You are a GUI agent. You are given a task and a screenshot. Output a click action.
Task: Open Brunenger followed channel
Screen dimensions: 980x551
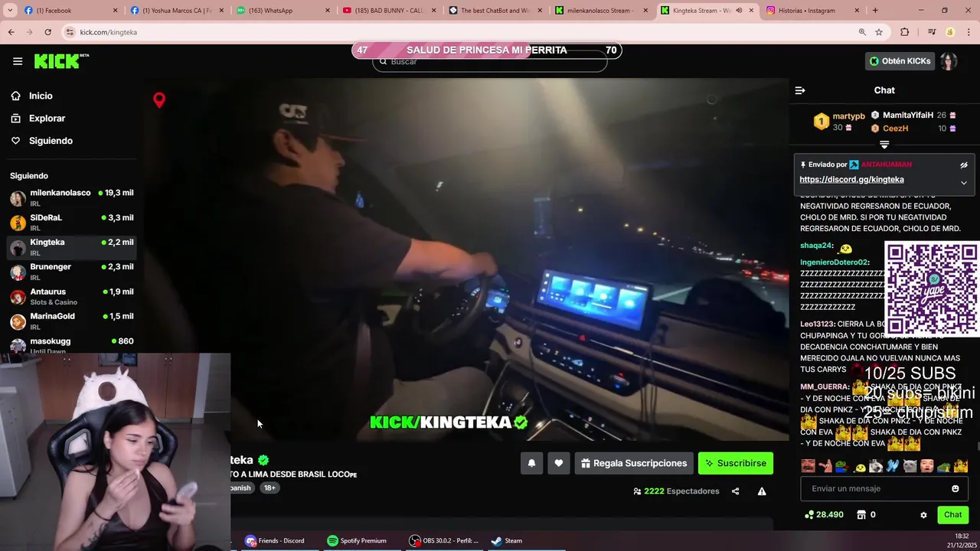pos(71,271)
